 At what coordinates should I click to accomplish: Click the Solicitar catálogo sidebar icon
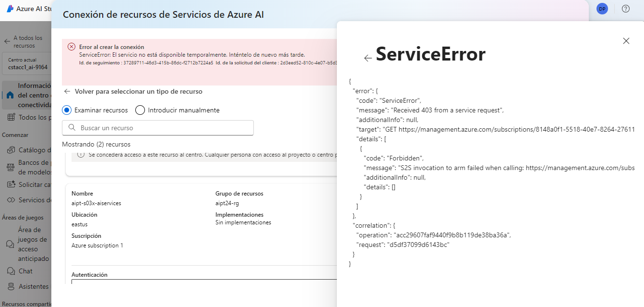click(11, 184)
